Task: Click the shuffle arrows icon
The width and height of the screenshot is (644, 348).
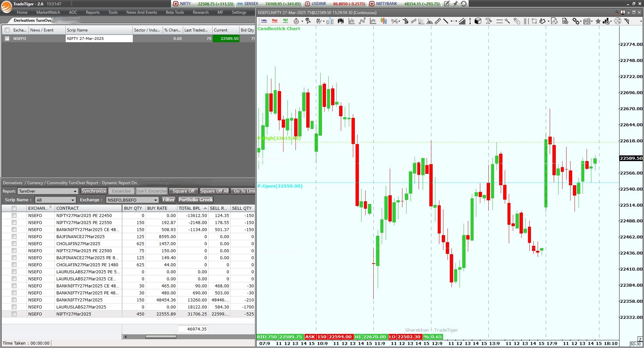Action: 618,21
